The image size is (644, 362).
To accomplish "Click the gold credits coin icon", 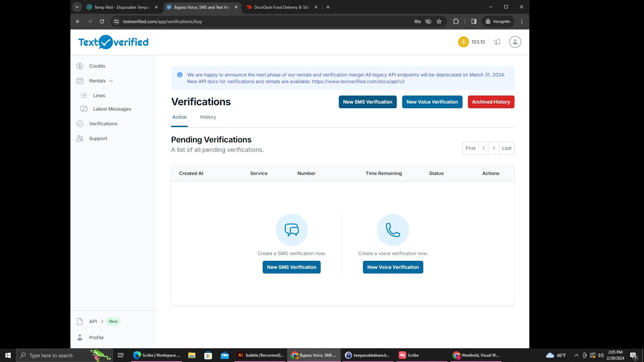I will pyautogui.click(x=463, y=42).
